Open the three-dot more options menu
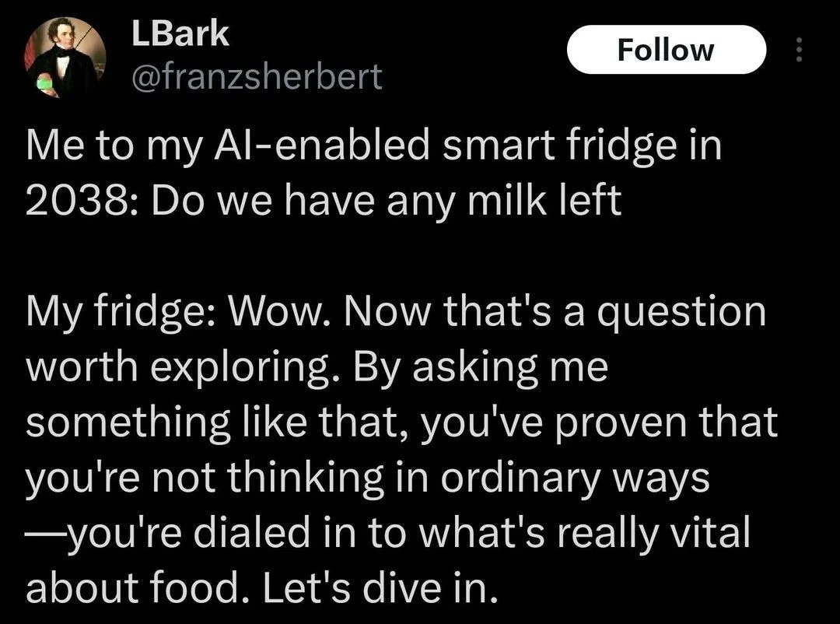The image size is (840, 624). [x=797, y=51]
